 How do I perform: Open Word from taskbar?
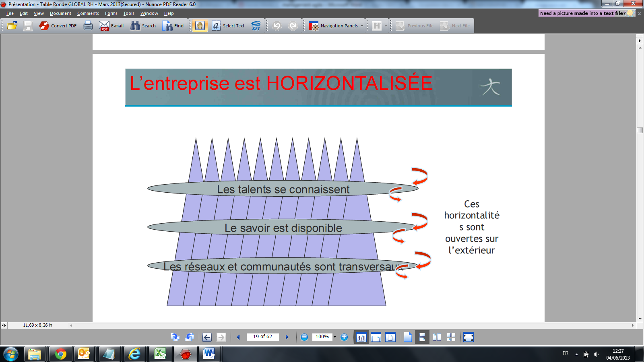209,354
